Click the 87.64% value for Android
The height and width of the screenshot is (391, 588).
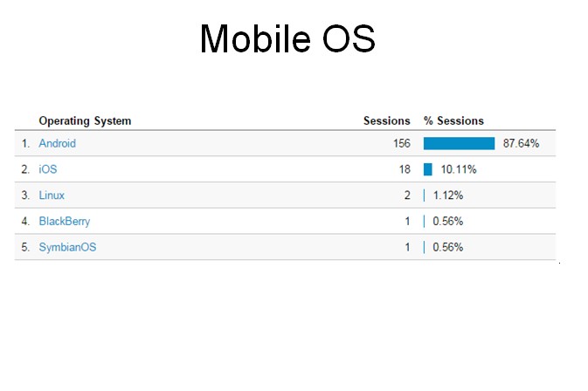(x=522, y=143)
